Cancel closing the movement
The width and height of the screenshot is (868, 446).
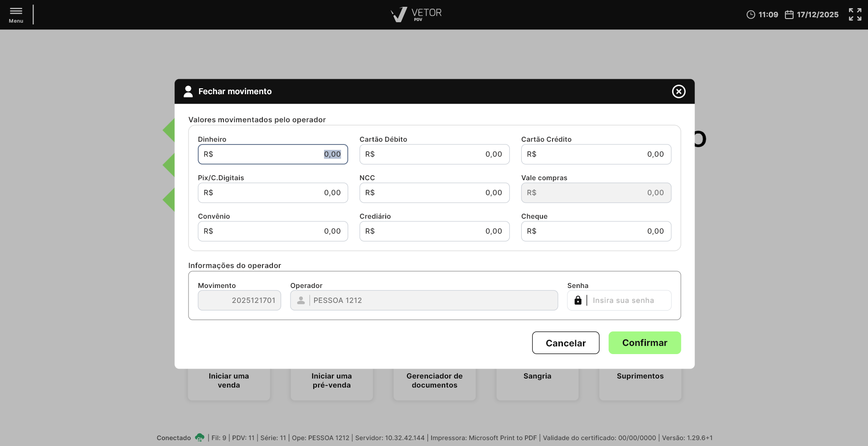click(x=566, y=343)
